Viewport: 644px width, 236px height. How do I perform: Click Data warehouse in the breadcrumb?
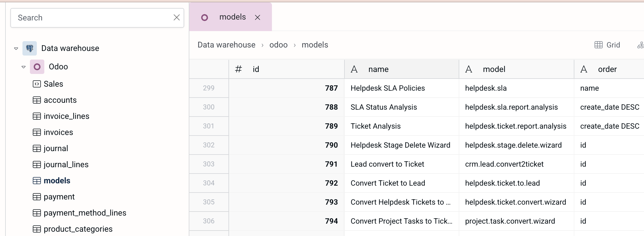tap(226, 45)
